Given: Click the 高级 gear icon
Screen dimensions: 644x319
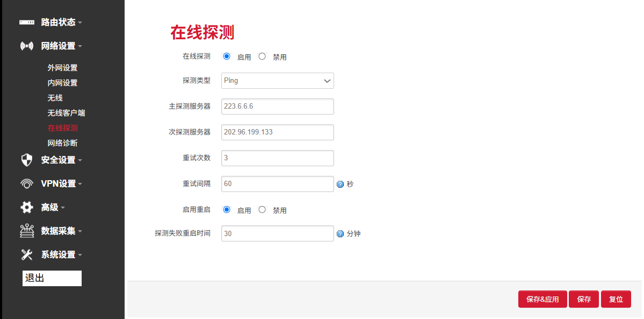Looking at the screenshot, I should [26, 207].
